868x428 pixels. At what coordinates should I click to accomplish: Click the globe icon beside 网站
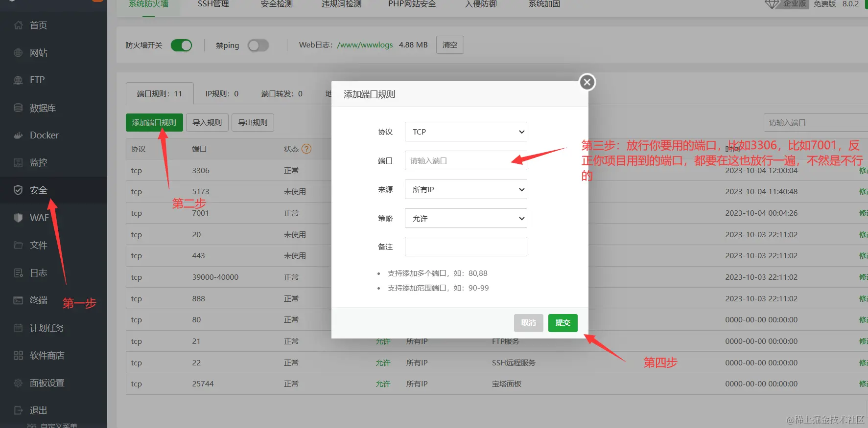click(x=18, y=53)
